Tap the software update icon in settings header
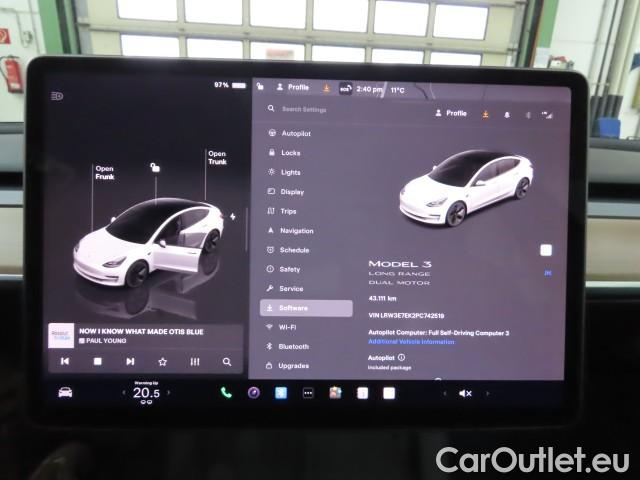The height and width of the screenshot is (480, 640). [485, 115]
